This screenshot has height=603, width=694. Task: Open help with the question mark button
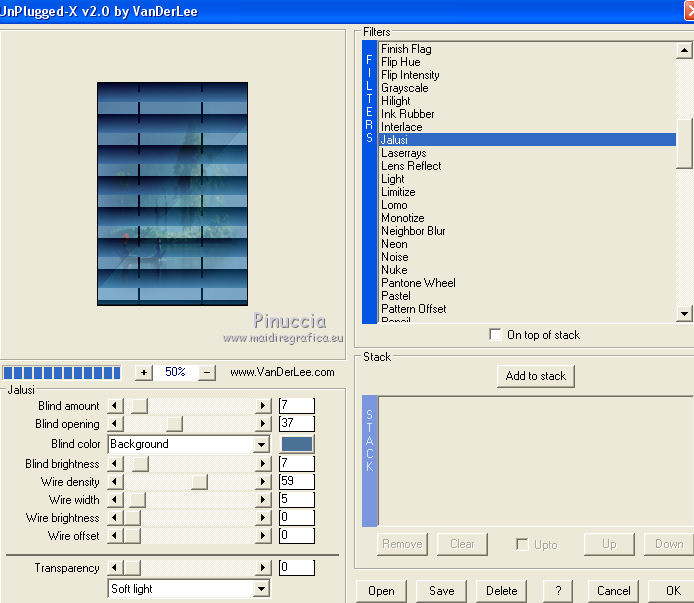pos(558,591)
